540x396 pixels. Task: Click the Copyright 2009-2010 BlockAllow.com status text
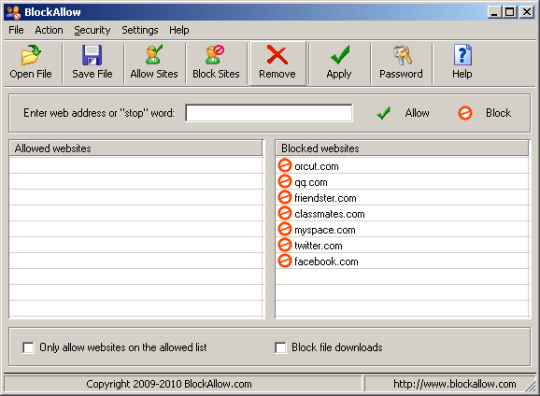pos(169,384)
